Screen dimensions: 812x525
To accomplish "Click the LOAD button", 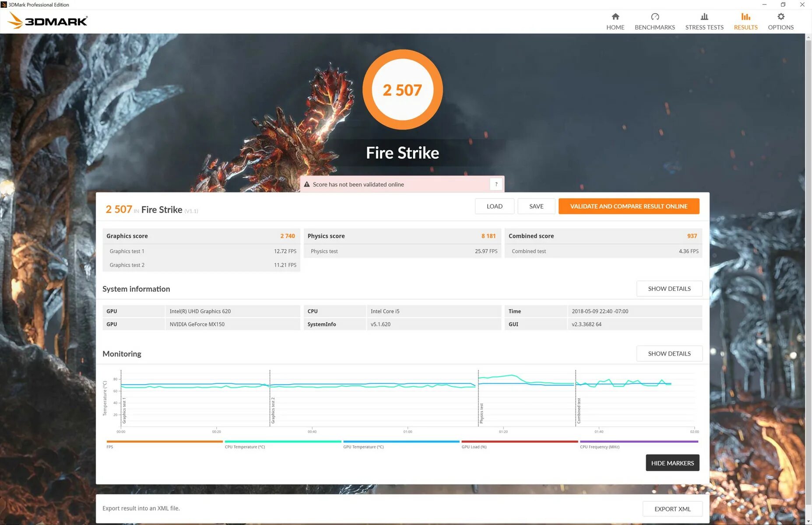I will [495, 206].
